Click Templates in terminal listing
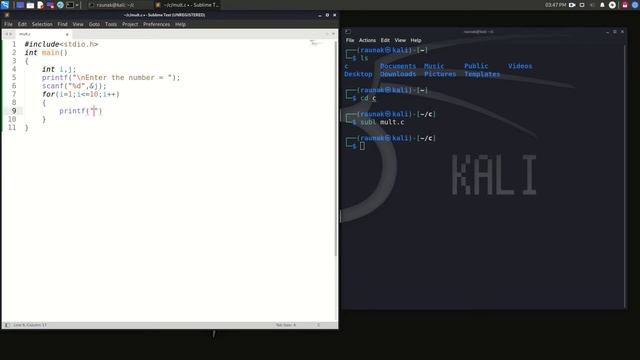The image size is (640, 360). click(x=482, y=74)
